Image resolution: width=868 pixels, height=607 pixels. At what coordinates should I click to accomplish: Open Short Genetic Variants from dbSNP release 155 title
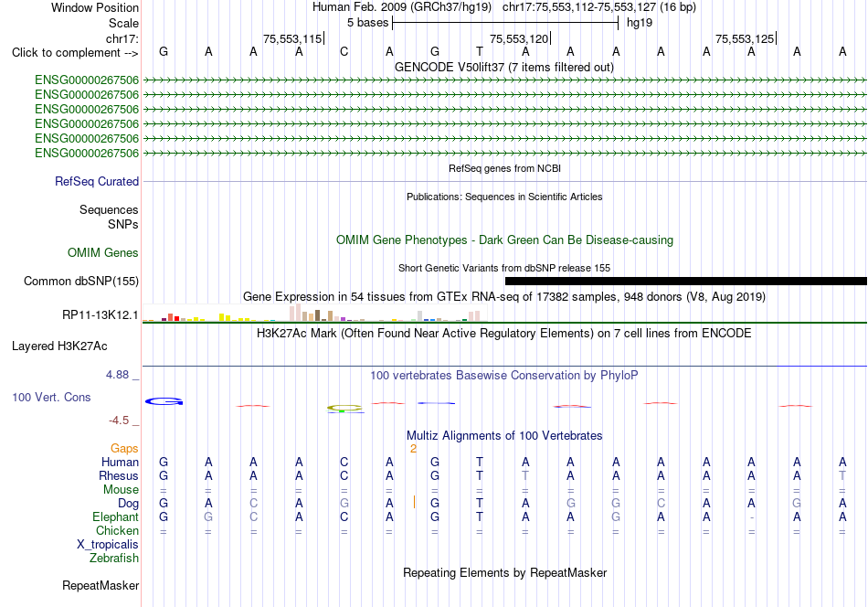tap(504, 268)
